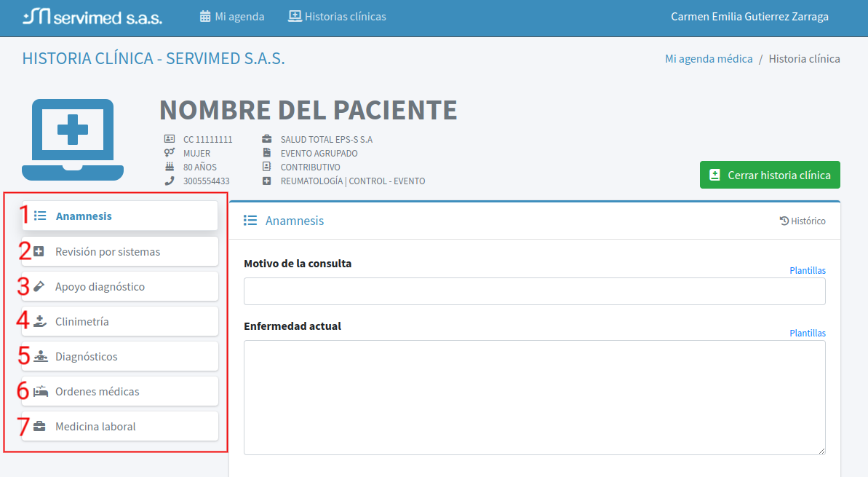868x477 pixels.
Task: Click the bed icon next to Ordenes médicas
Action: pyautogui.click(x=40, y=391)
